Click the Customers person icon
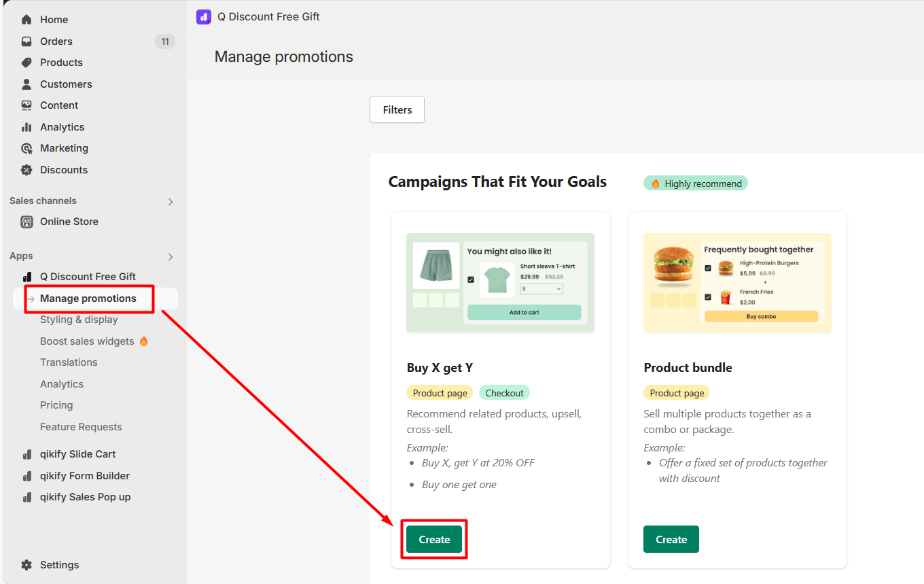924x584 pixels. point(26,84)
